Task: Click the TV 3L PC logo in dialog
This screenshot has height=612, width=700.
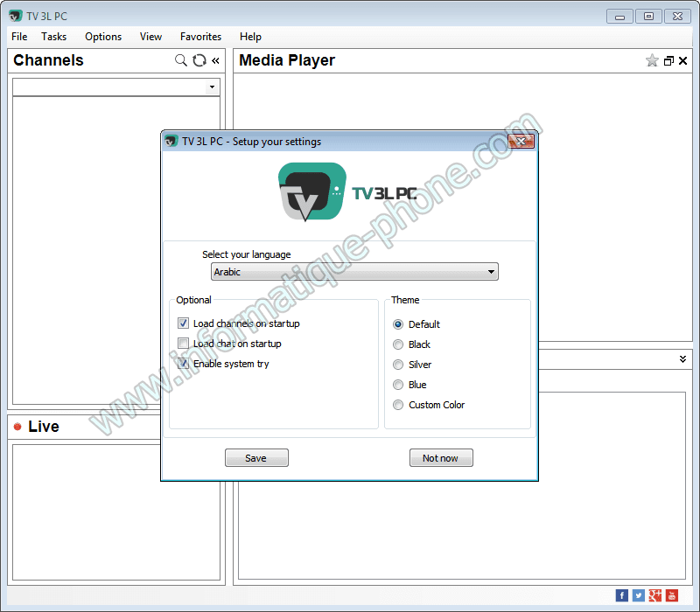Action: coord(347,191)
